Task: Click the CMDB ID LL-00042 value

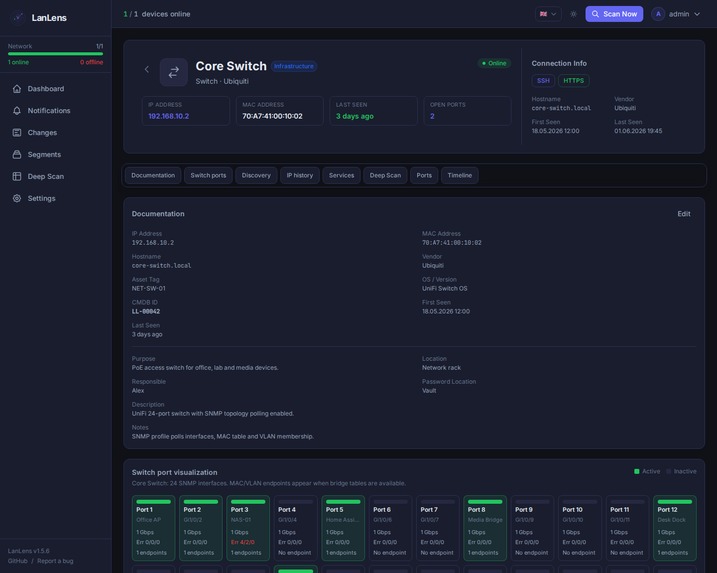Action: [x=146, y=311]
